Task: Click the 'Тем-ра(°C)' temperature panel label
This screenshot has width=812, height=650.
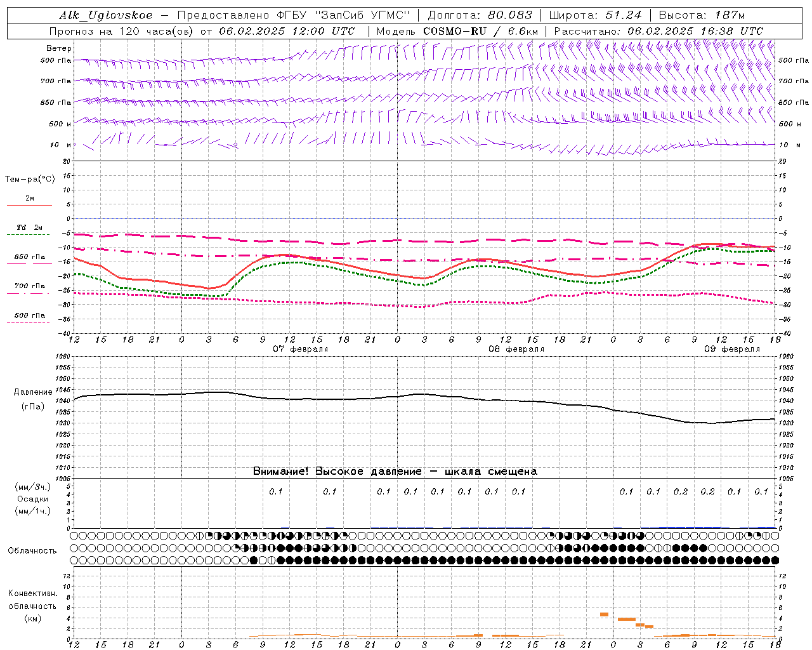Action: tap(30, 180)
